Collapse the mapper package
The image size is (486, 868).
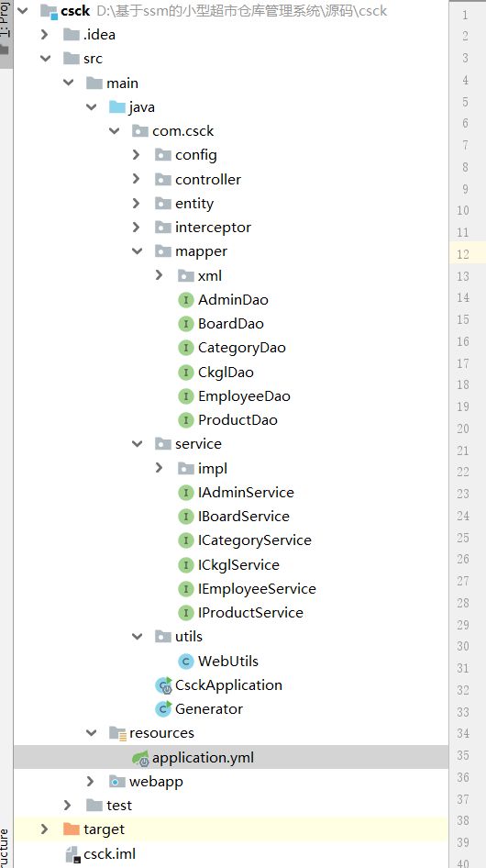[x=136, y=251]
